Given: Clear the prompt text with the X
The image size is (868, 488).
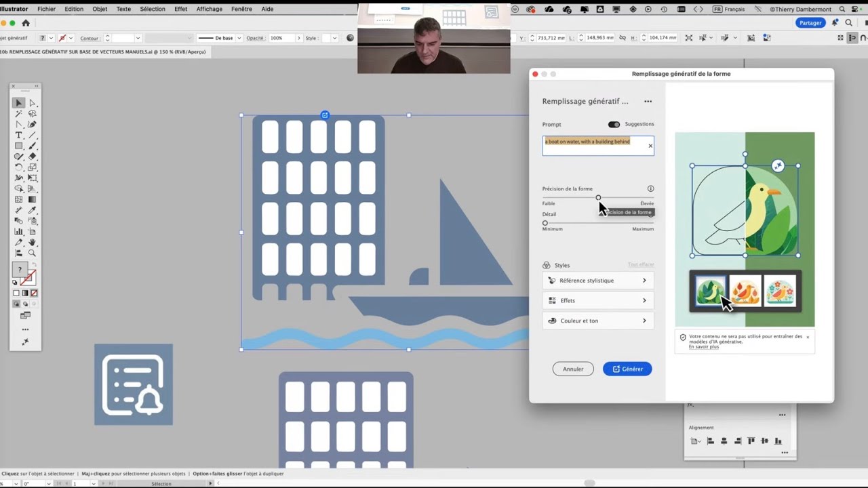Looking at the screenshot, I should [650, 146].
